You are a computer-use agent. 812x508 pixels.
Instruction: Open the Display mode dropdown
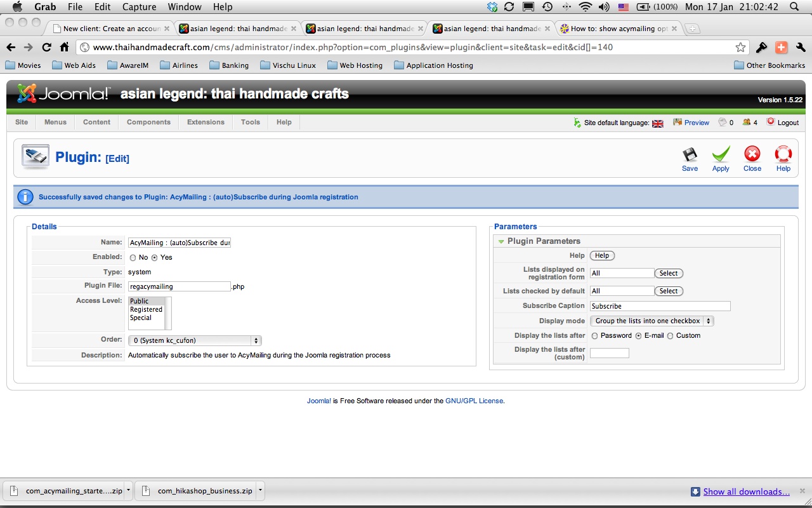tap(652, 321)
